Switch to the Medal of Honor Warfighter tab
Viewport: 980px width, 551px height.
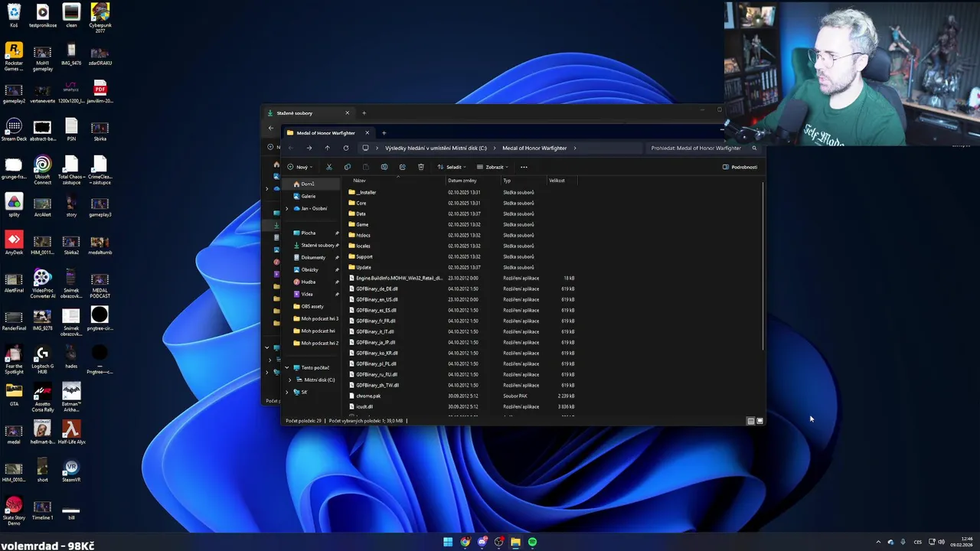[327, 133]
